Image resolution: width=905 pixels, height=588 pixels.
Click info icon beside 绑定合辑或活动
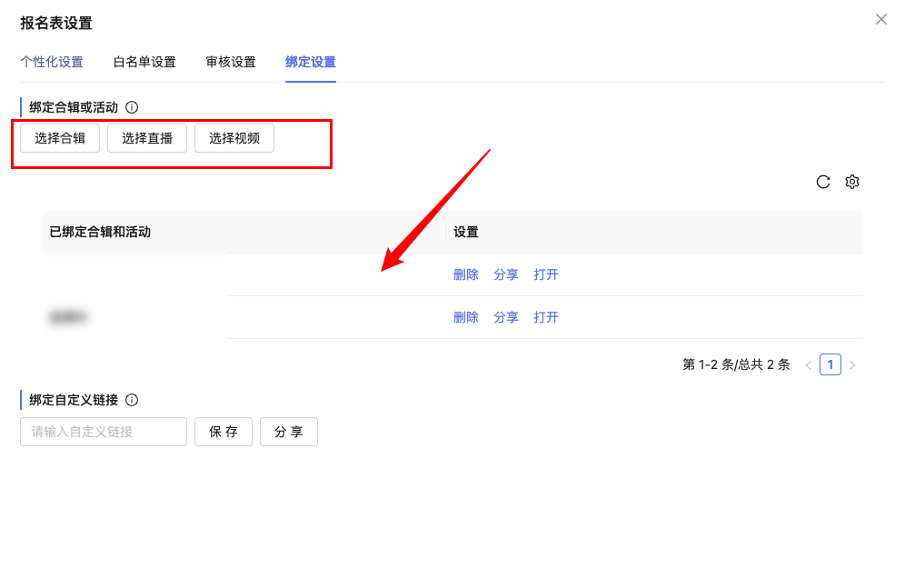pyautogui.click(x=132, y=107)
